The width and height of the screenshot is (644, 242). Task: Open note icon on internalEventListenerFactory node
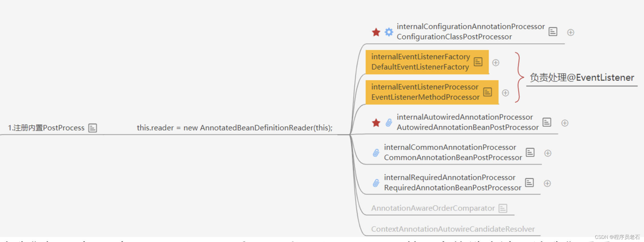click(478, 62)
